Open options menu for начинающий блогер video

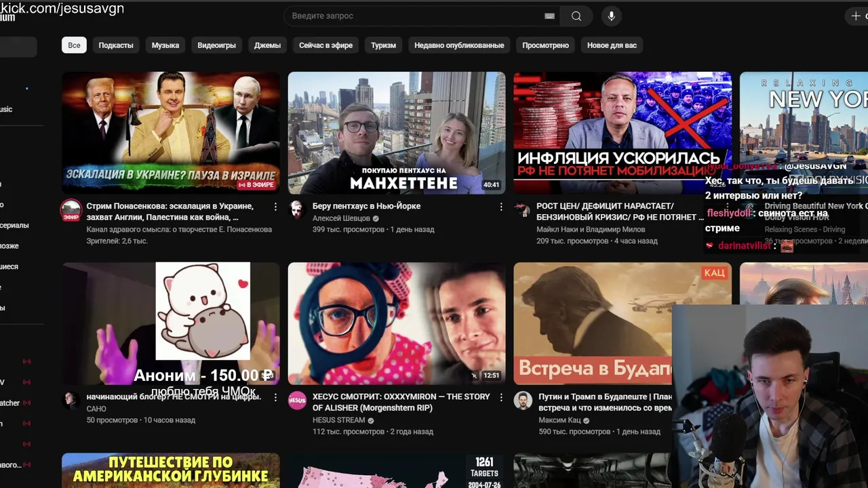(x=275, y=397)
